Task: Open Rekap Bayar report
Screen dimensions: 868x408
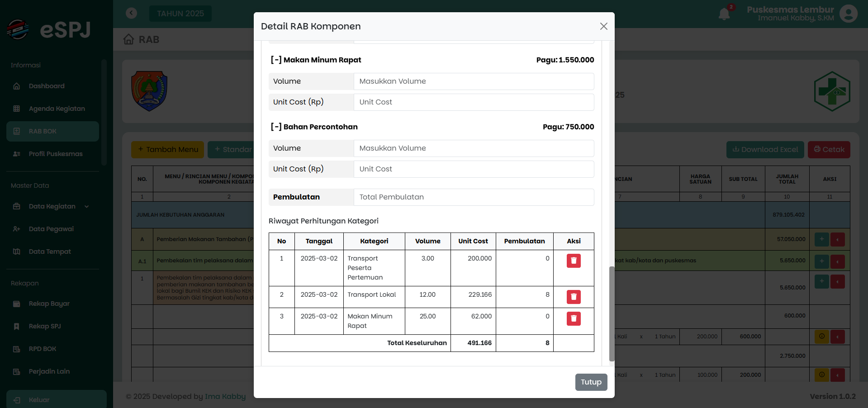Action: coord(52,304)
